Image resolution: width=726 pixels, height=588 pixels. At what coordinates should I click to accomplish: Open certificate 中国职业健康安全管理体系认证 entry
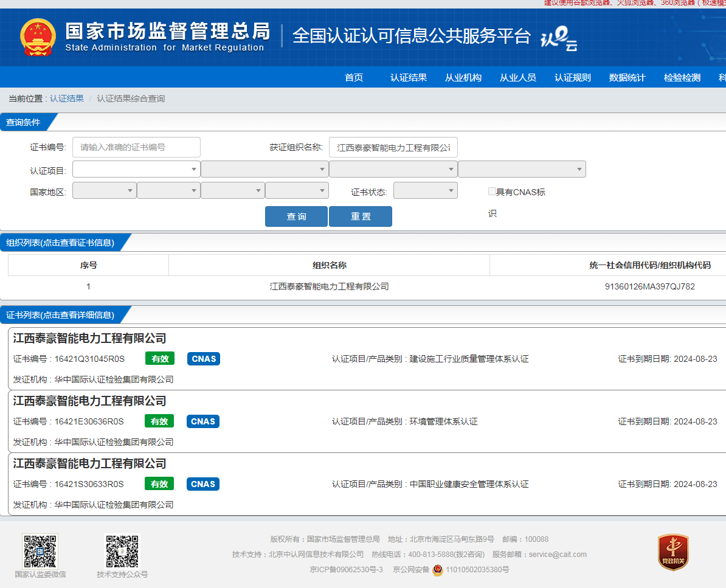pos(469,484)
